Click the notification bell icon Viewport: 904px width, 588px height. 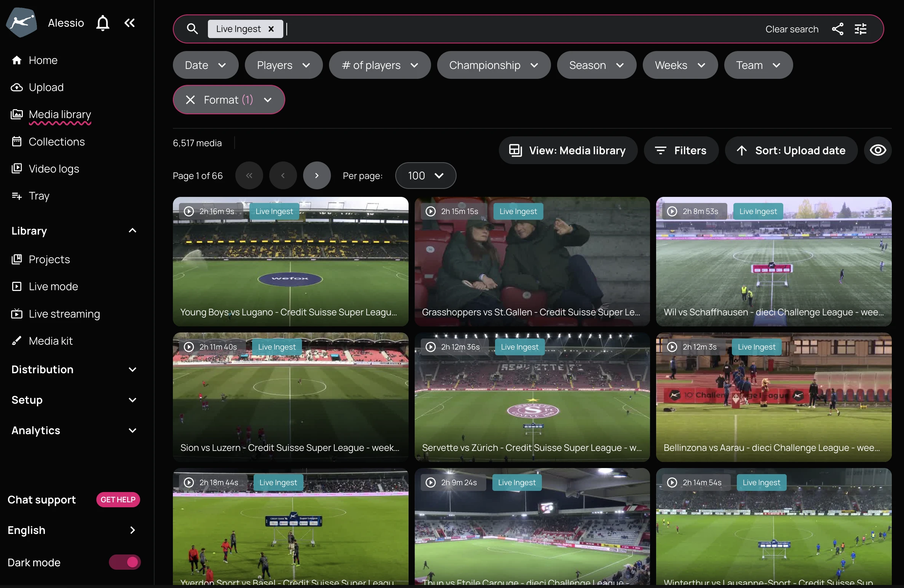pyautogui.click(x=102, y=23)
